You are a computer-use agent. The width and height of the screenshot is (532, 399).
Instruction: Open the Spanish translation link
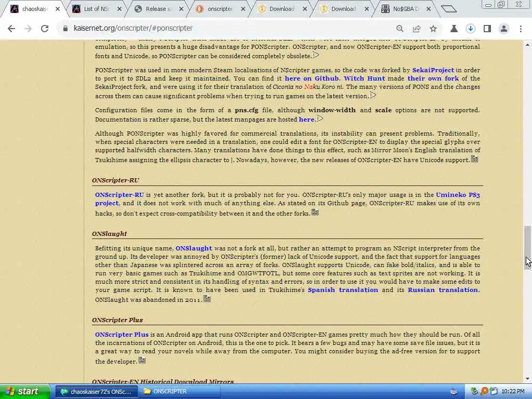343,290
